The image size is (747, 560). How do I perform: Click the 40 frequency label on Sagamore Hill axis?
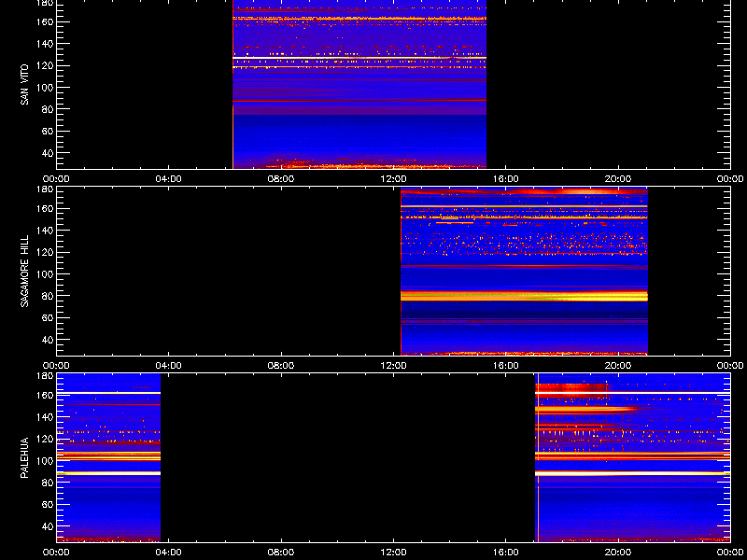[47, 340]
